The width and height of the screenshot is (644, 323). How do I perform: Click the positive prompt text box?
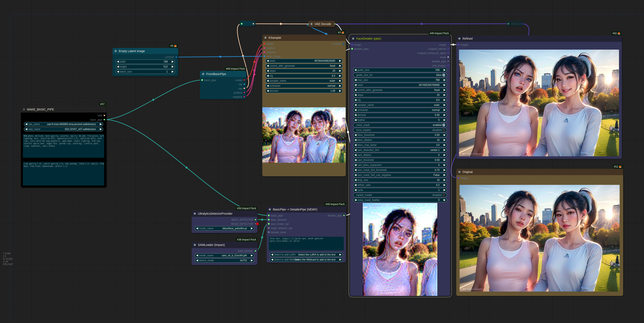tap(64, 146)
